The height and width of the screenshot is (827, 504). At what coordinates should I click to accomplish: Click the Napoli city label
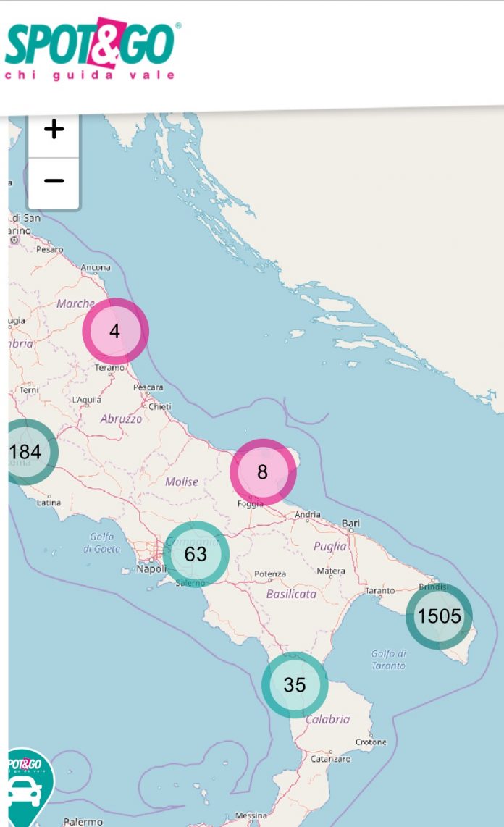153,569
